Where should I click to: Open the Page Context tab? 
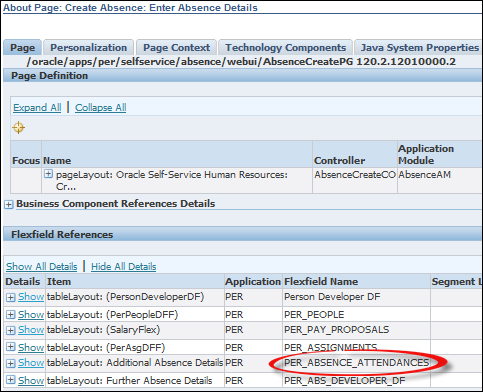176,48
